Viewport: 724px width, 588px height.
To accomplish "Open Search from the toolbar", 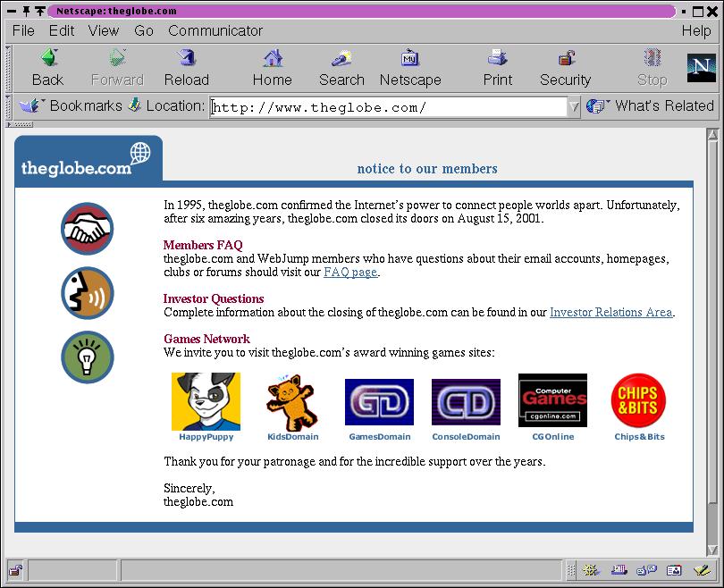I will [341, 60].
